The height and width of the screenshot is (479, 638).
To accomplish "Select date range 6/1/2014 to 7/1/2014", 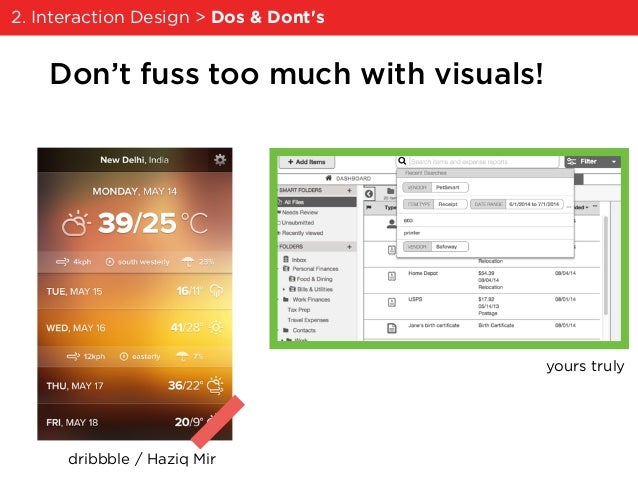I will [517, 204].
